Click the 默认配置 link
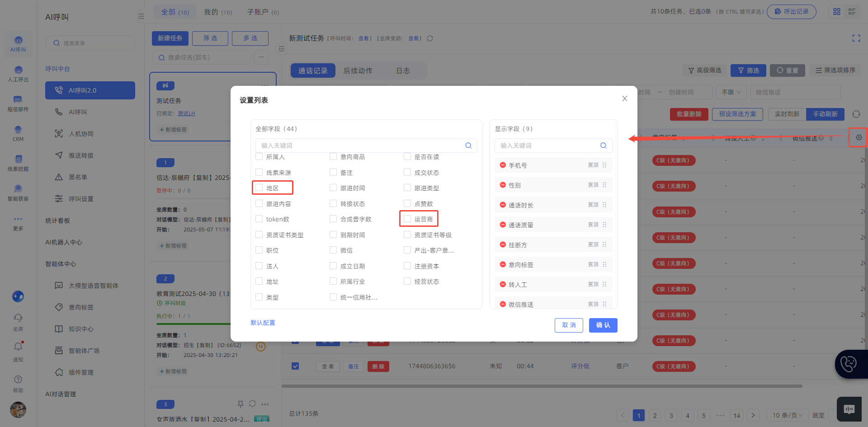Image resolution: width=868 pixels, height=427 pixels. [x=263, y=323]
